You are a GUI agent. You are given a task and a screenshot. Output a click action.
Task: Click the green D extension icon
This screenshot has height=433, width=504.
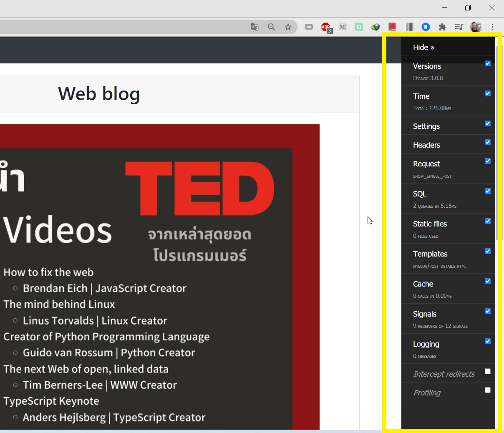click(x=359, y=27)
